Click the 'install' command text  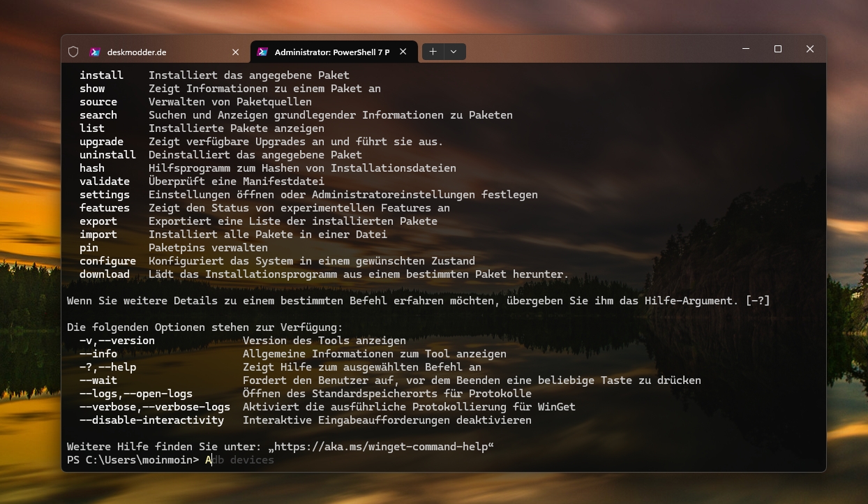(101, 75)
